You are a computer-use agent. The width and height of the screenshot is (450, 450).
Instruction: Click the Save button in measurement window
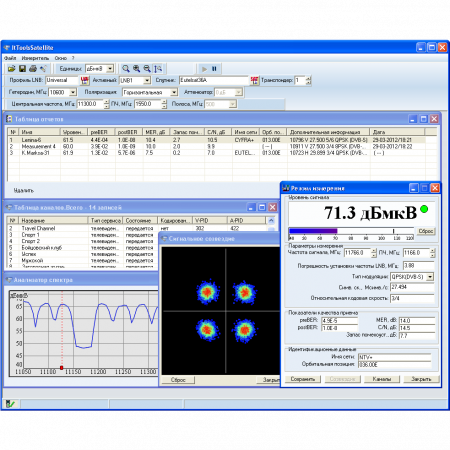tap(302, 379)
